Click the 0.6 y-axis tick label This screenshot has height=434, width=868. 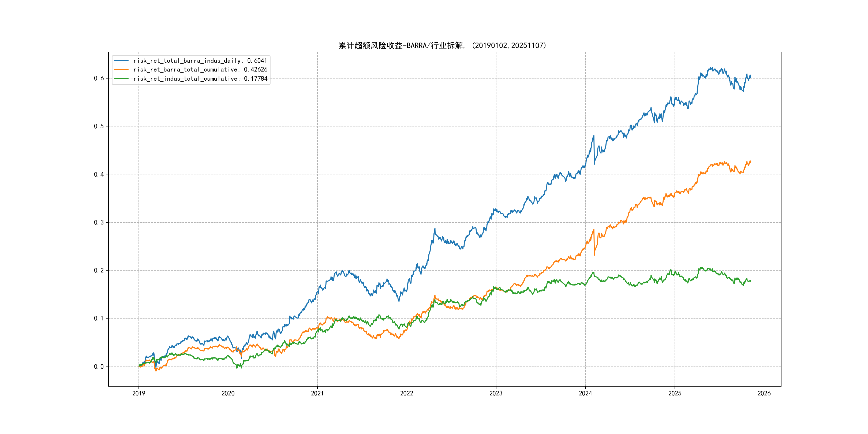tap(99, 78)
